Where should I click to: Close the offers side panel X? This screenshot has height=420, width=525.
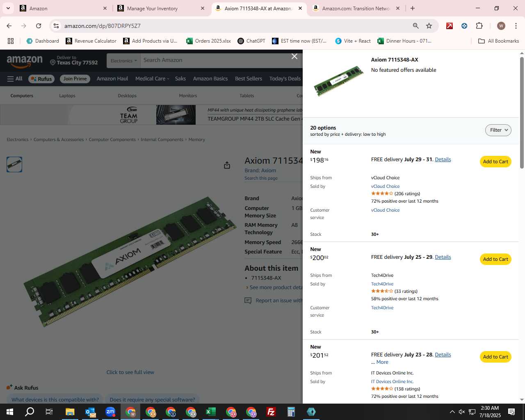[x=294, y=56]
